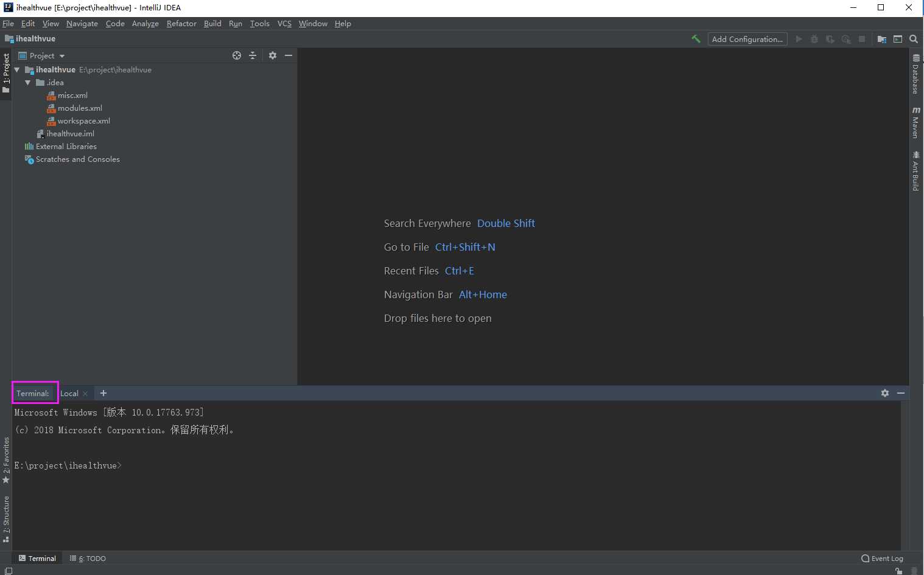This screenshot has height=575, width=924.
Task: Open Search Everywhere magnifier icon
Action: [914, 39]
